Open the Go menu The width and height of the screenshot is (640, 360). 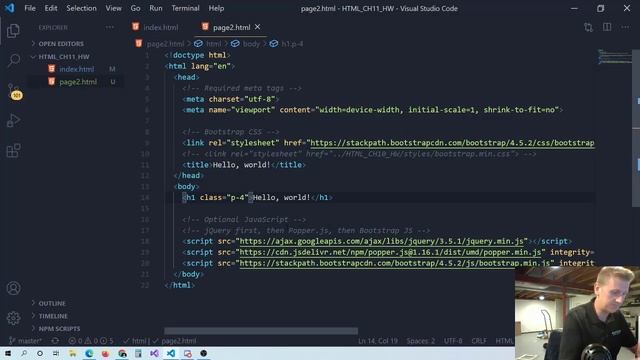[136, 8]
